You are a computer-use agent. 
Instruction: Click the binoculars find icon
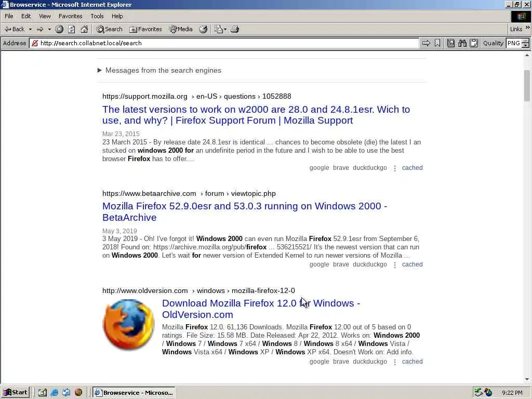pos(462,43)
